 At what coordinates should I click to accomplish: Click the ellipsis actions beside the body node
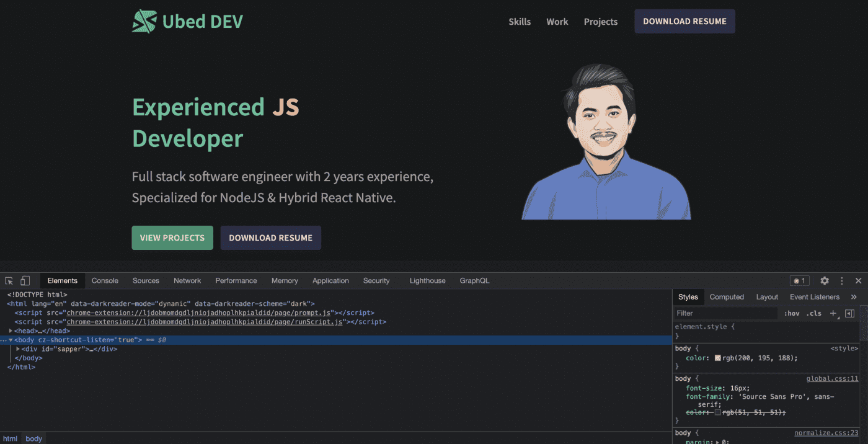click(x=3, y=340)
